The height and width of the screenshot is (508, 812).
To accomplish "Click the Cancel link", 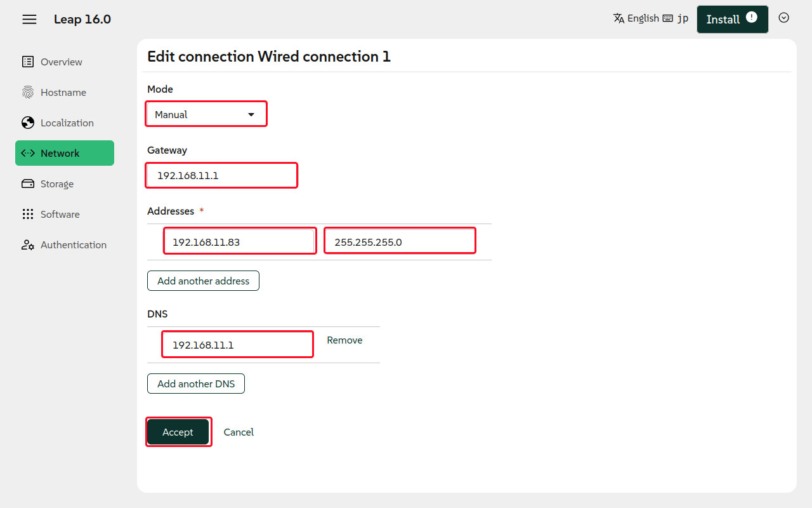I will (x=239, y=432).
